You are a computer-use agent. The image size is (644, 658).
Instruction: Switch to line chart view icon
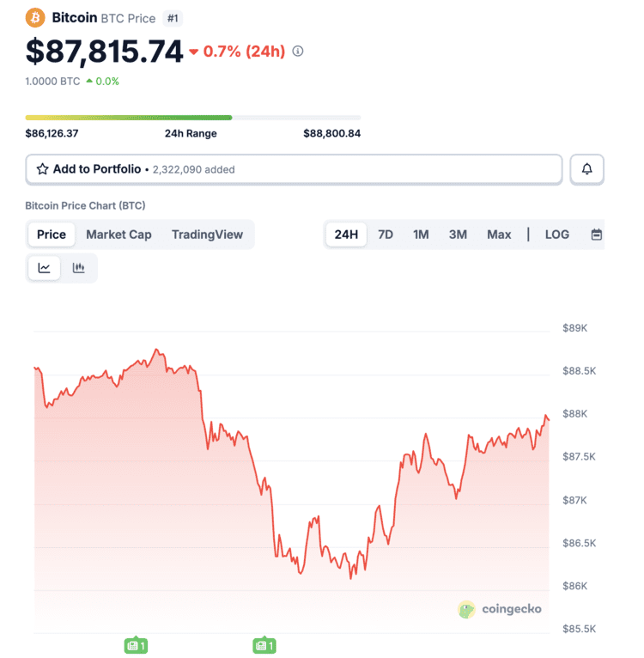point(44,268)
